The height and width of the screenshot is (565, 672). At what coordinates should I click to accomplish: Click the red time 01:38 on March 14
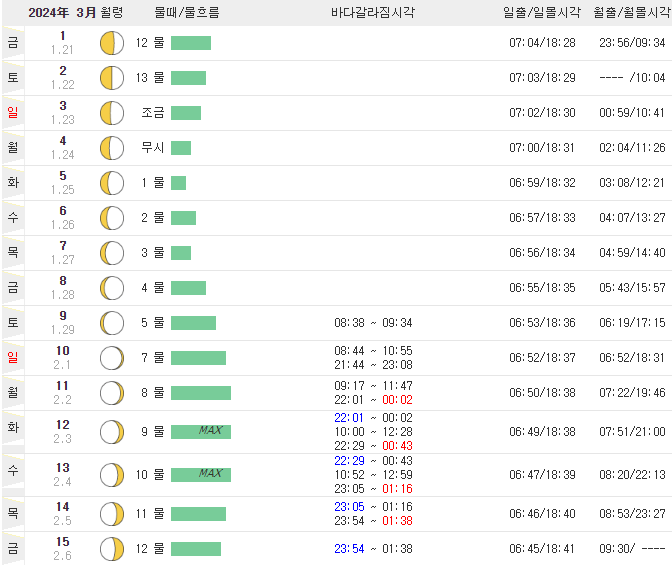[x=397, y=521]
